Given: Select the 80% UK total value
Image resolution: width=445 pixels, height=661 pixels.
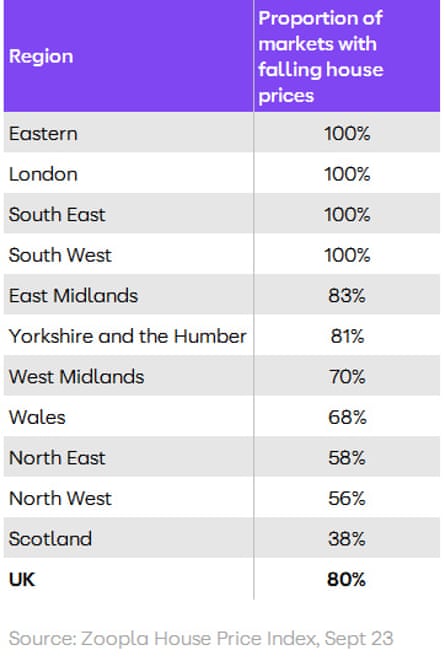Looking at the screenshot, I should [x=346, y=579].
